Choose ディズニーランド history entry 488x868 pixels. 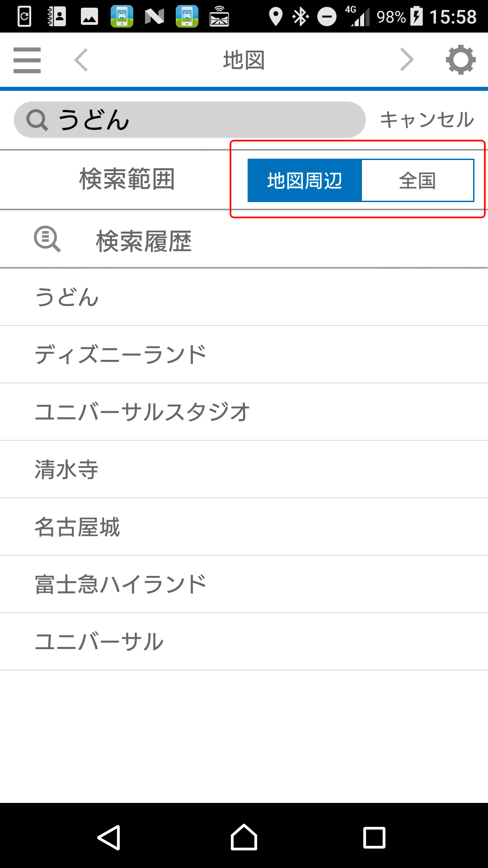244,354
